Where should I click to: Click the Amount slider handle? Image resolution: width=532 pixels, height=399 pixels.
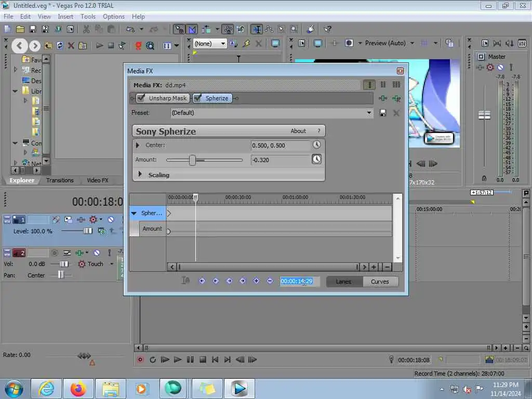[x=192, y=160]
